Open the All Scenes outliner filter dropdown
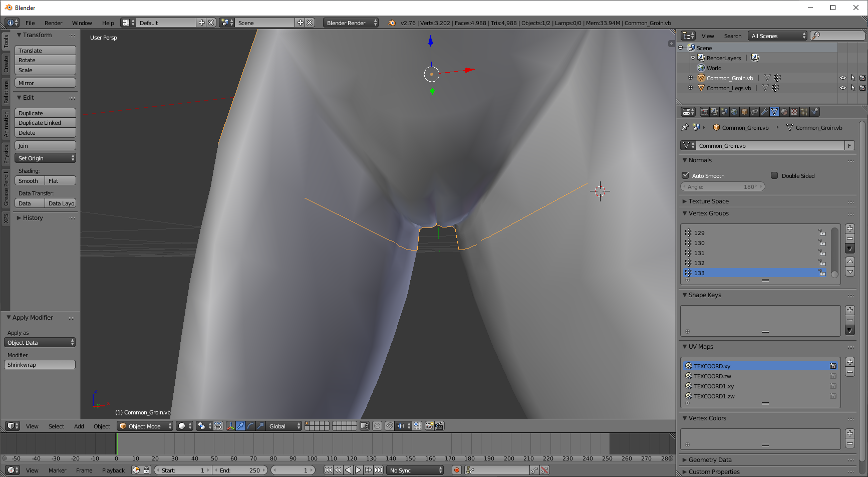The height and width of the screenshot is (477, 868). (778, 36)
